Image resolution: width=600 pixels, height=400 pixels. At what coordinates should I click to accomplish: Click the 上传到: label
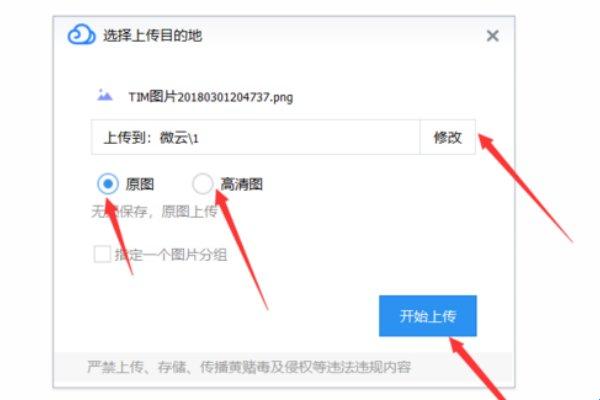coord(129,138)
